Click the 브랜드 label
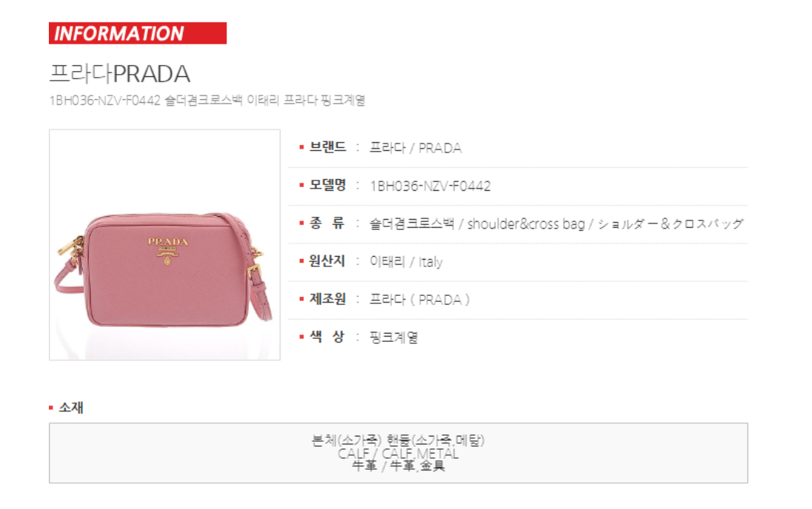812x509 pixels. pos(327,147)
